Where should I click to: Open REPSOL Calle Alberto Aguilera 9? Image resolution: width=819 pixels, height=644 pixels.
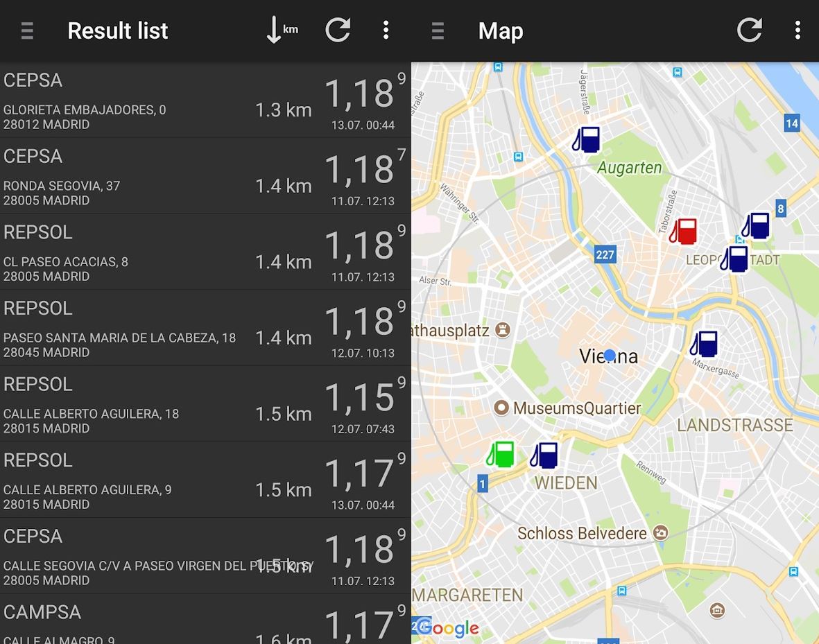click(205, 480)
